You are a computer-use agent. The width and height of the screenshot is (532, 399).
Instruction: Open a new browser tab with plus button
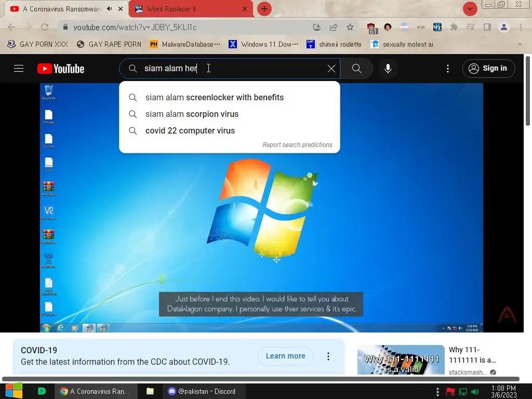point(264,9)
